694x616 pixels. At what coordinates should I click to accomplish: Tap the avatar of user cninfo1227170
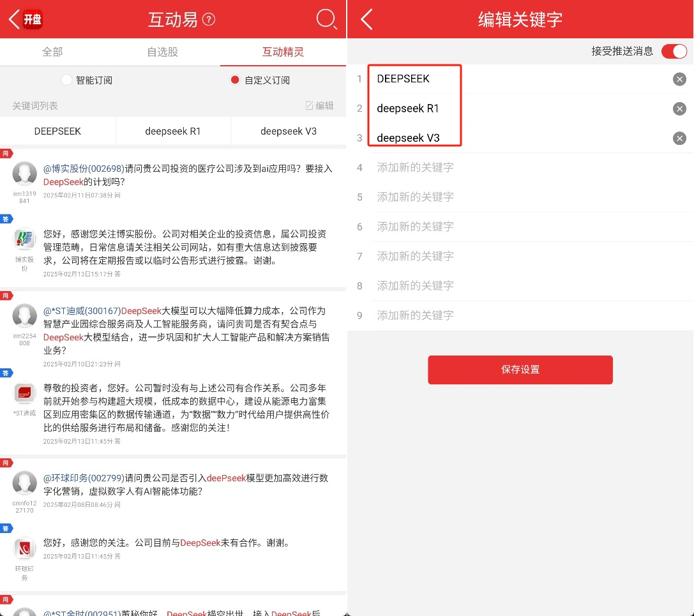tap(24, 483)
